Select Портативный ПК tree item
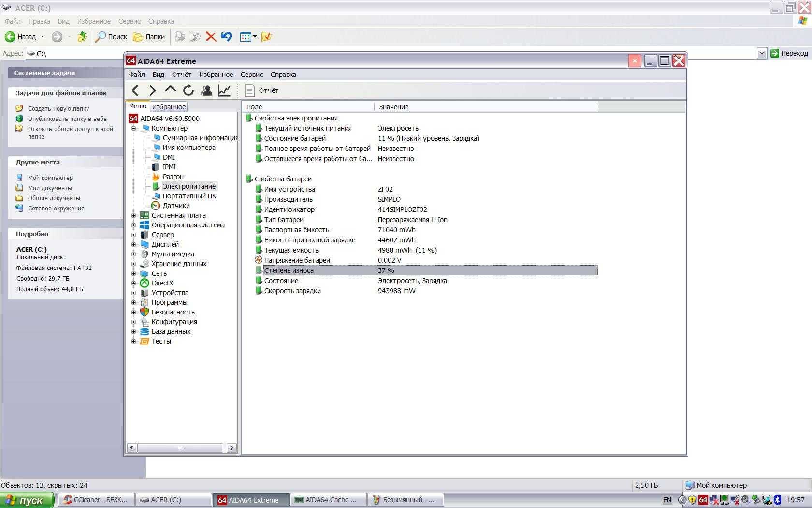This screenshot has height=508, width=812. tap(189, 196)
